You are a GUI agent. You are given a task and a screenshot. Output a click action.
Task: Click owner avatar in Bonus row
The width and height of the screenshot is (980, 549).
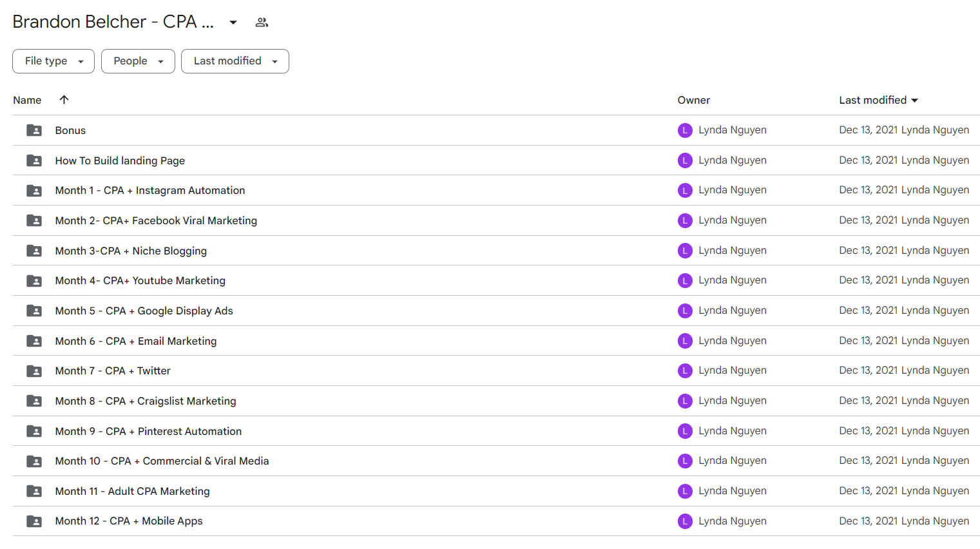(x=685, y=130)
